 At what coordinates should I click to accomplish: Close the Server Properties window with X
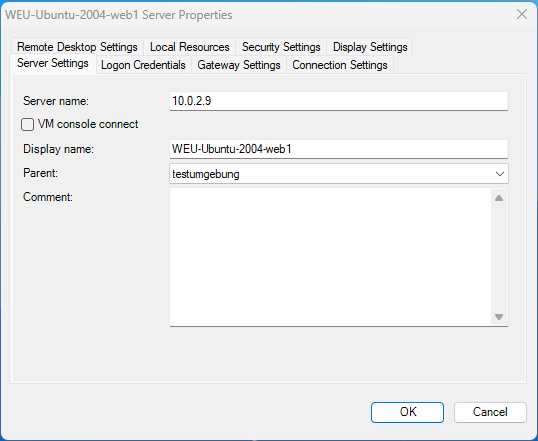(522, 14)
